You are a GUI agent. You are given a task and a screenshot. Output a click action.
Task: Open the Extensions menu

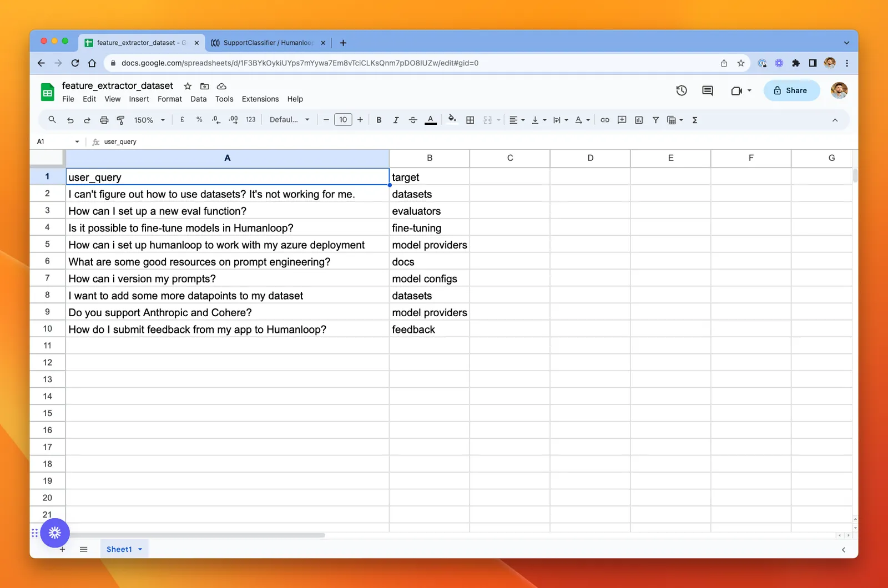pos(260,99)
